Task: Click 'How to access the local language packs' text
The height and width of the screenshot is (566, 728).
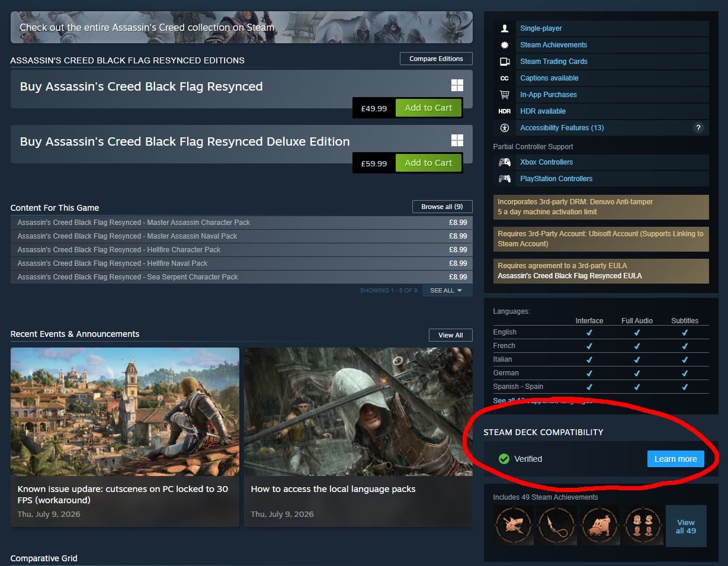Action: point(333,489)
